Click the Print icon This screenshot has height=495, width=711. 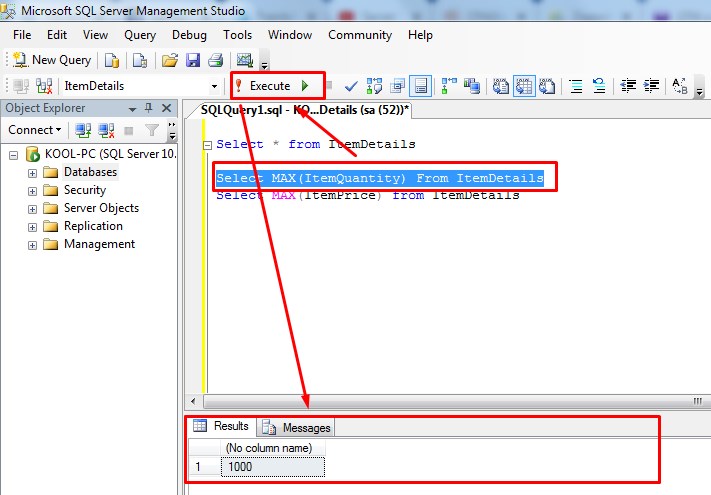216,60
